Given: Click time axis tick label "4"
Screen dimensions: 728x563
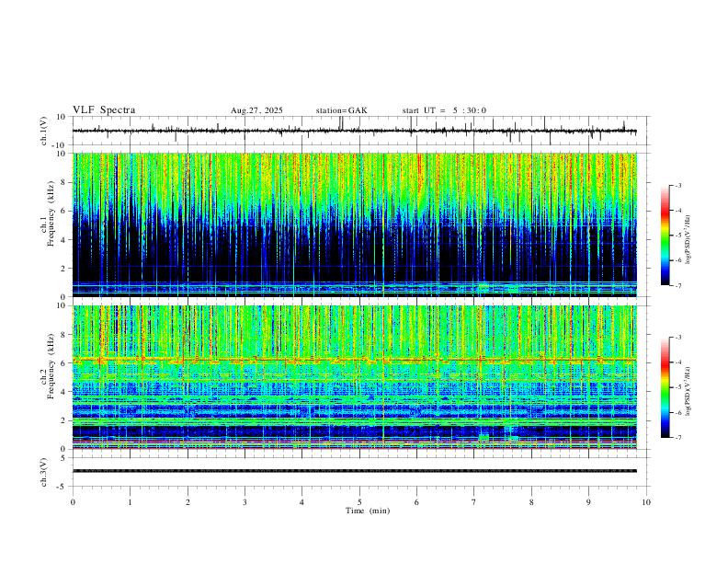Looking at the screenshot, I should (301, 502).
